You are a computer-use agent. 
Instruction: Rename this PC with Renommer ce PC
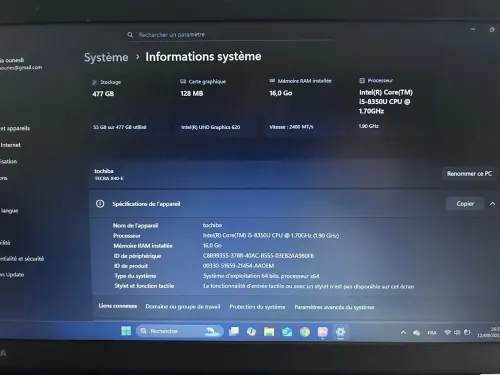tap(469, 174)
